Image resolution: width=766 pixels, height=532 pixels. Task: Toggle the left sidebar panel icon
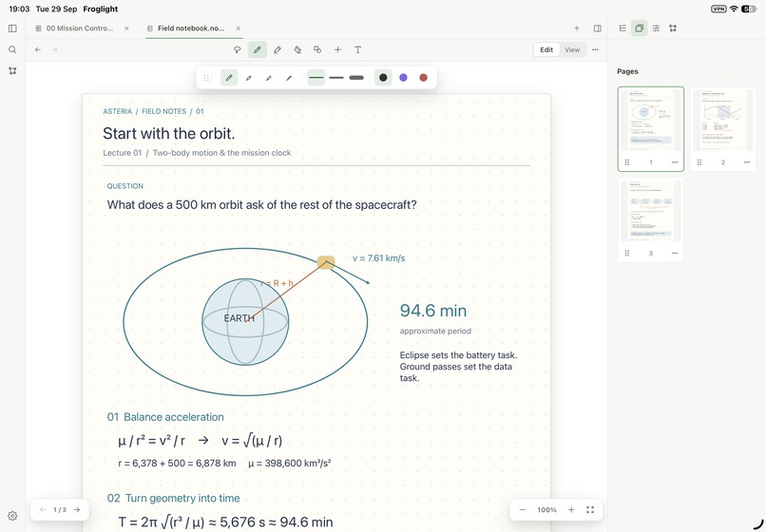pos(12,28)
